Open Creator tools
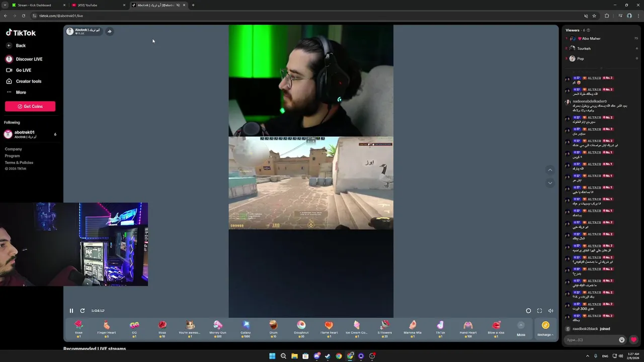The width and height of the screenshot is (644, 362). click(24, 81)
